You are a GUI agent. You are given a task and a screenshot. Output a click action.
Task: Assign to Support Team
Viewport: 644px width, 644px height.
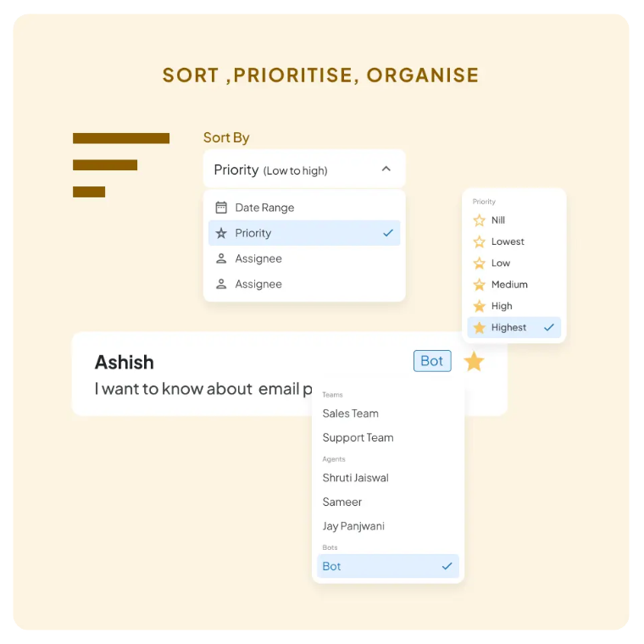(358, 438)
